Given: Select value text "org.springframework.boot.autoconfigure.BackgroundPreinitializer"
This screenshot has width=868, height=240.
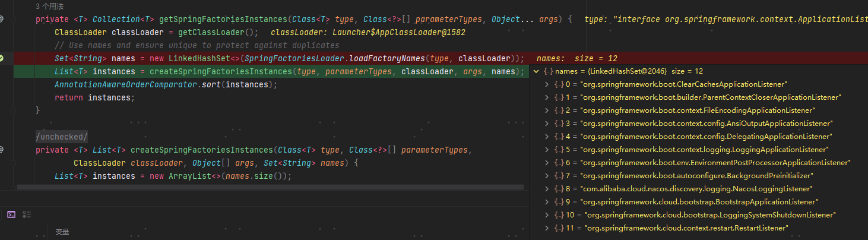Looking at the screenshot, I should point(696,176).
